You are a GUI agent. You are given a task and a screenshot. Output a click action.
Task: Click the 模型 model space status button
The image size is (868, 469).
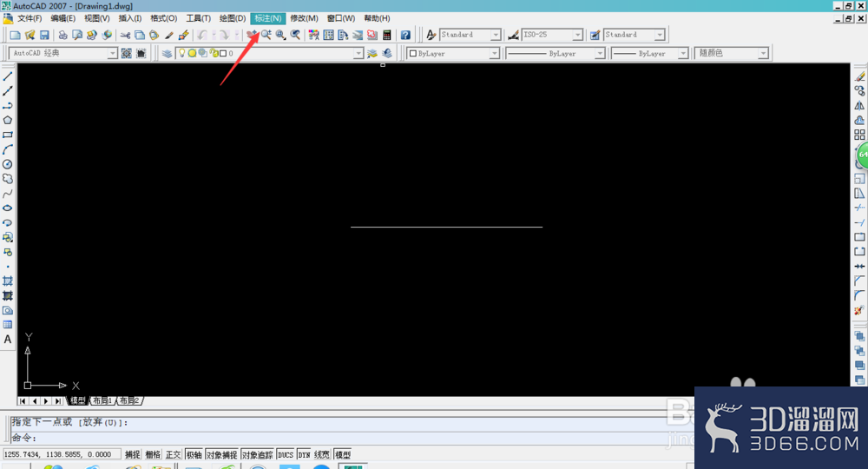[343, 454]
